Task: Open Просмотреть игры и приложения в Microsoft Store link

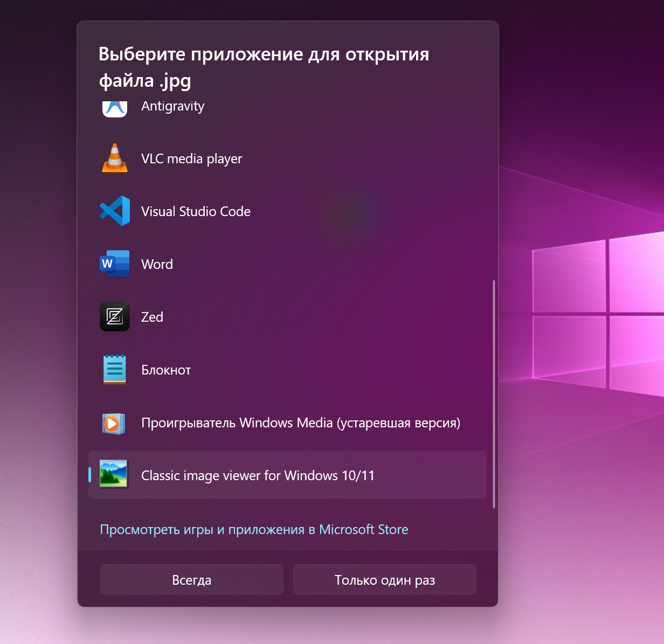Action: point(254,530)
